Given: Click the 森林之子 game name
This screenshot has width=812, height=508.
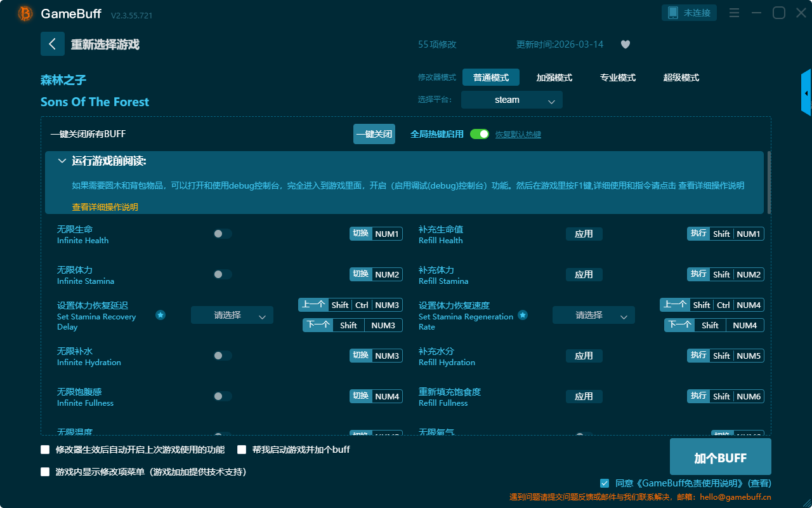Looking at the screenshot, I should [63, 80].
